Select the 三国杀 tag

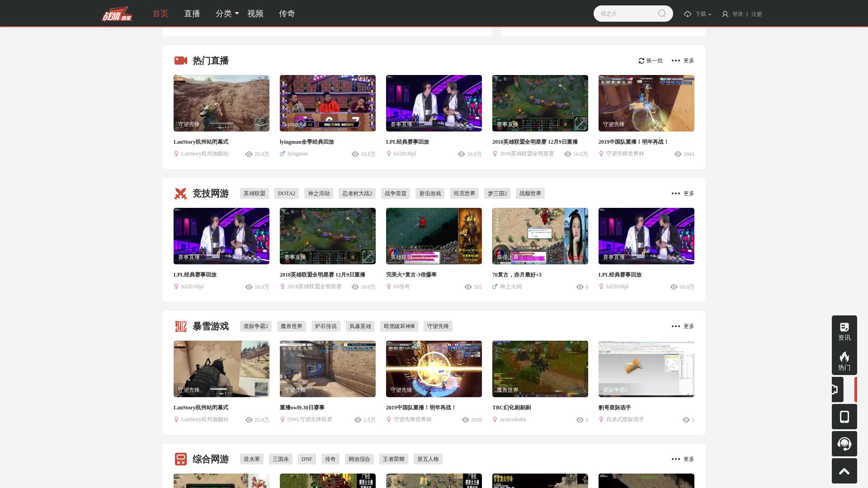coord(281,459)
